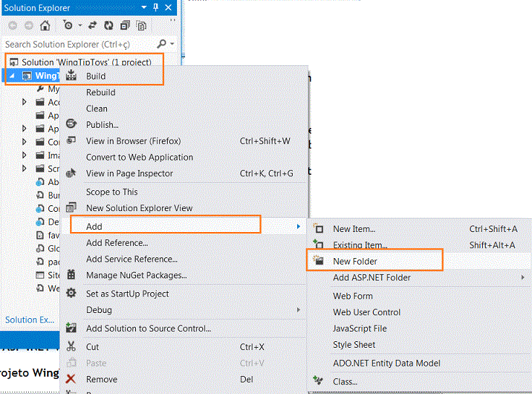The image size is (532, 394).
Task: Click the New Solution Explorer View icon
Action: tap(71, 207)
